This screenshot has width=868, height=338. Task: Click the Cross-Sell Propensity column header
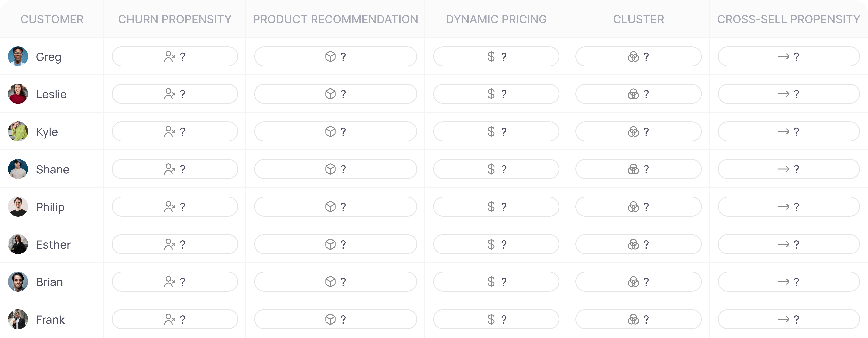(788, 19)
